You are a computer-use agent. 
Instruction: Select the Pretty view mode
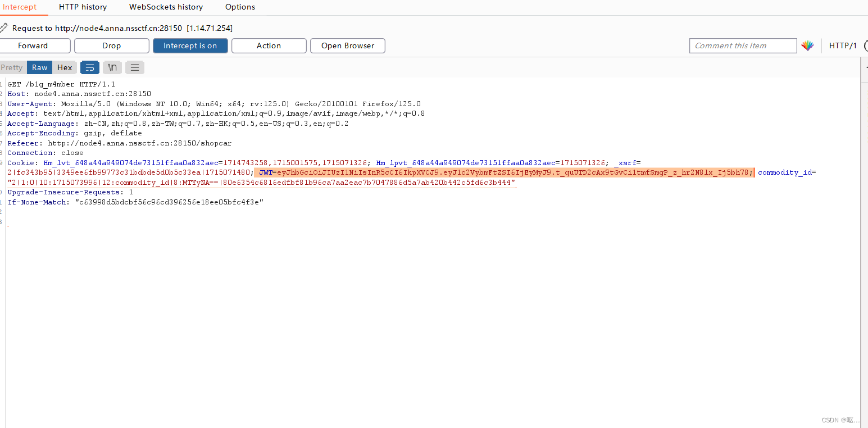tap(12, 67)
